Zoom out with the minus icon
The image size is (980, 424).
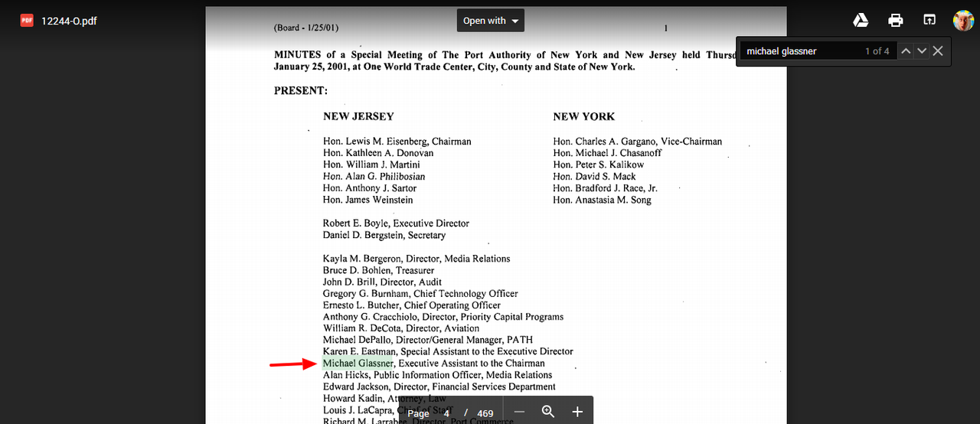tap(519, 412)
